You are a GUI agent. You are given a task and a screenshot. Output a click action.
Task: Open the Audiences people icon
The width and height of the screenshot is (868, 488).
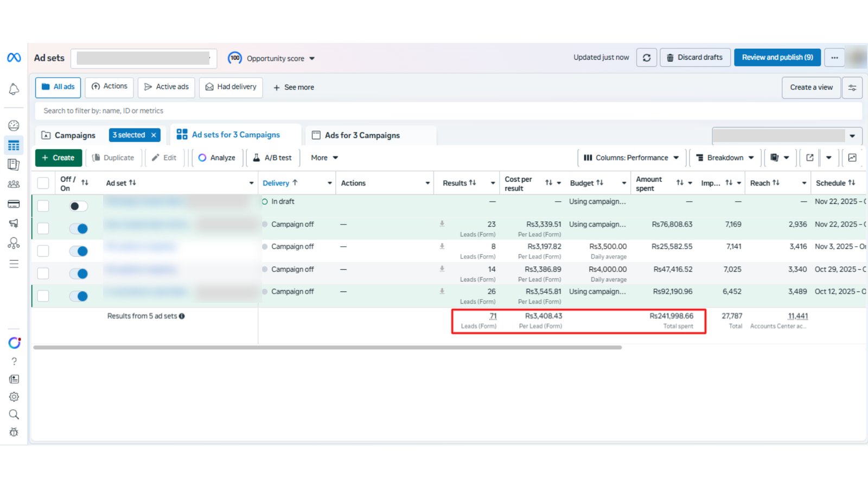point(14,184)
